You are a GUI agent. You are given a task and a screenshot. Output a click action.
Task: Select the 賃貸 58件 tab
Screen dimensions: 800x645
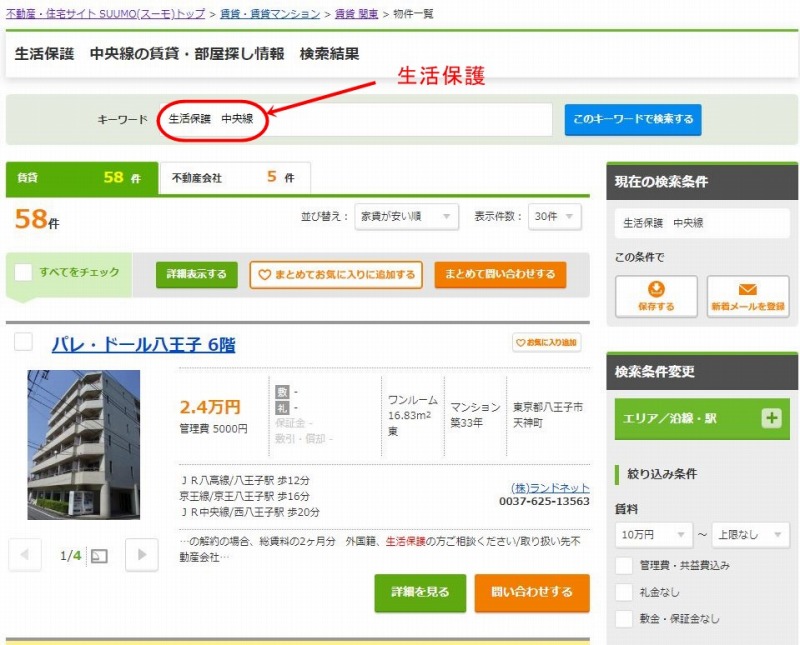[81, 178]
